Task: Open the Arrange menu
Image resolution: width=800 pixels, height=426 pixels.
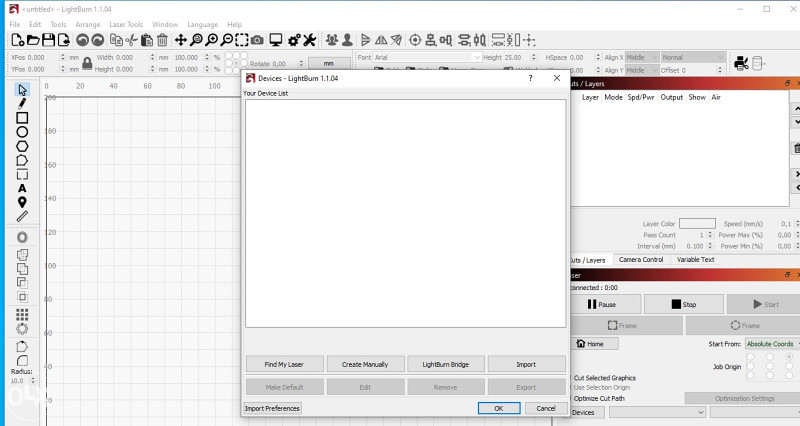Action: (x=88, y=24)
